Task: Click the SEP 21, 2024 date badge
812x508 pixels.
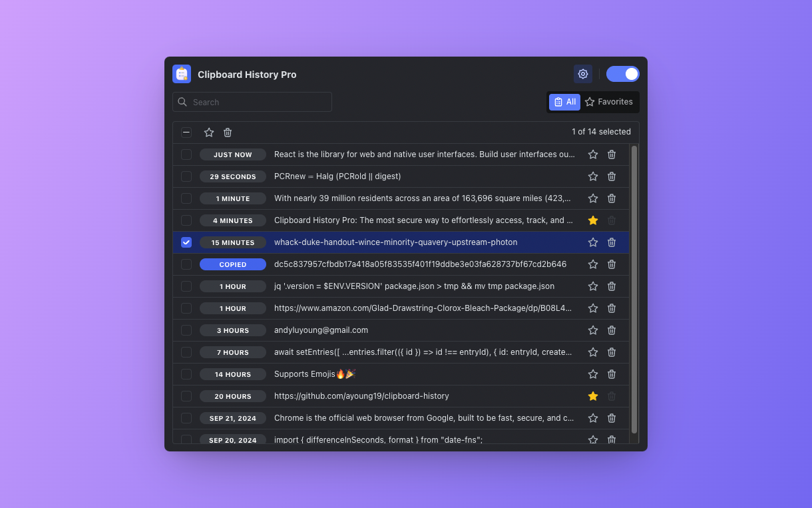Action: pyautogui.click(x=233, y=418)
